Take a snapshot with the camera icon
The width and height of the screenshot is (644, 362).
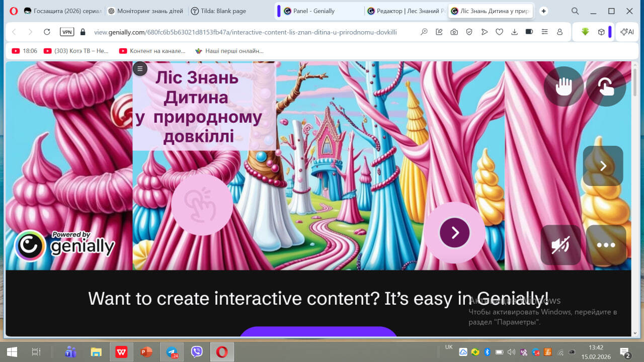click(454, 32)
